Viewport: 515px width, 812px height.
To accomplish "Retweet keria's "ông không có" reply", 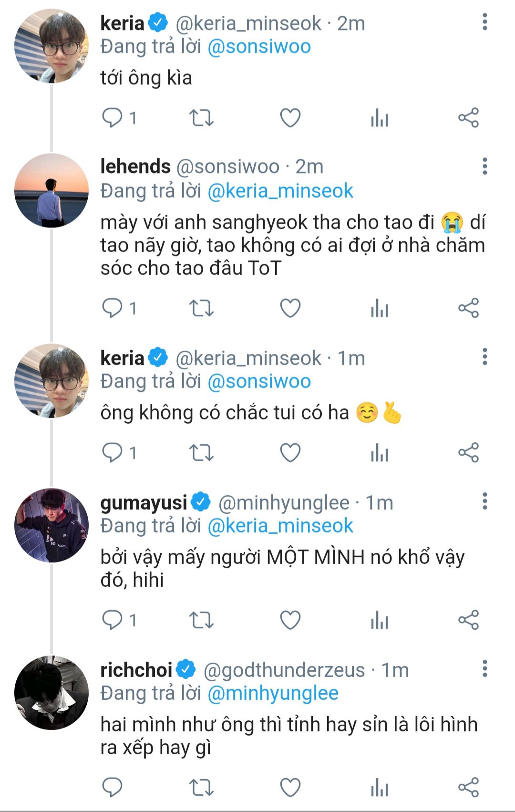I will coord(201,453).
